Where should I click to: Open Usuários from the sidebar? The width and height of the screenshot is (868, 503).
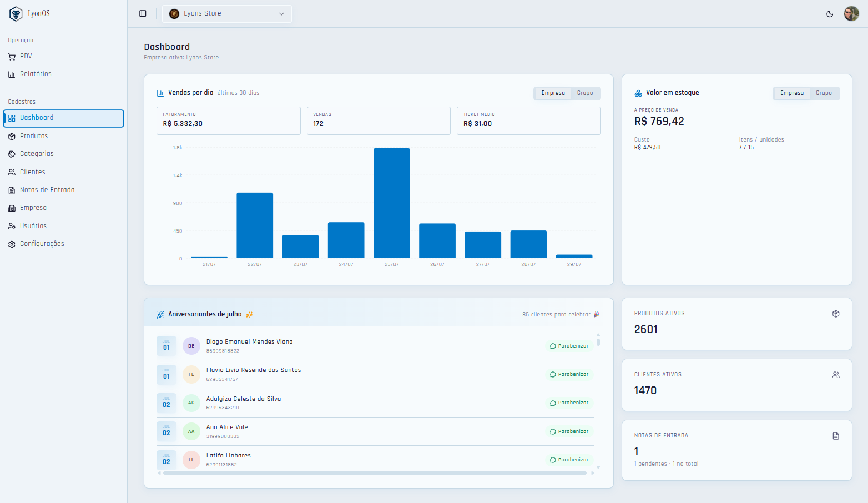click(x=64, y=226)
